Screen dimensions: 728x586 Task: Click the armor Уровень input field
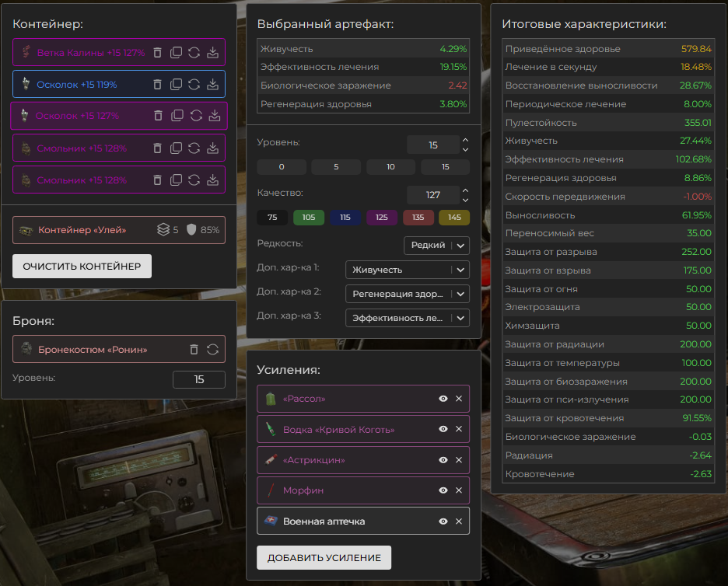(198, 379)
